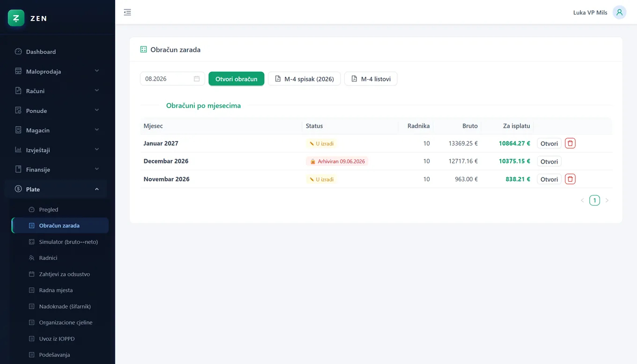This screenshot has width=637, height=364.
Task: Expand the Računi menu chevron
Action: coord(97,91)
